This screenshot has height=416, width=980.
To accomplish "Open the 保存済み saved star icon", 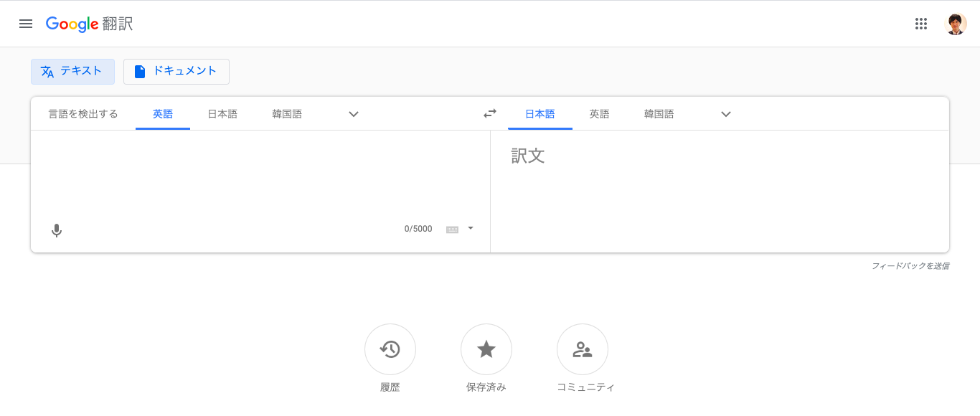I will pyautogui.click(x=486, y=349).
